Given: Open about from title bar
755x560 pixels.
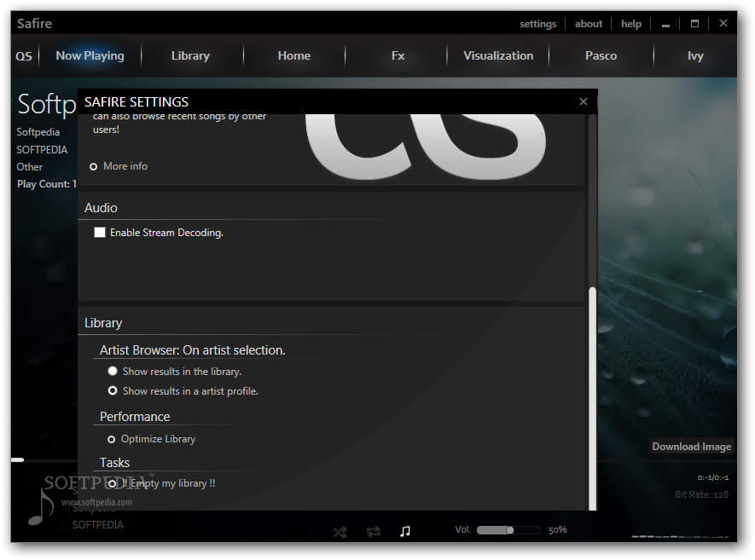Looking at the screenshot, I should tap(589, 24).
